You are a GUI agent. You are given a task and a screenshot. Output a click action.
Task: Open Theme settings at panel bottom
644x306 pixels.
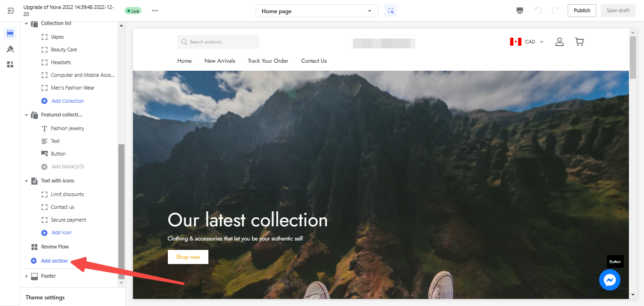click(x=45, y=298)
